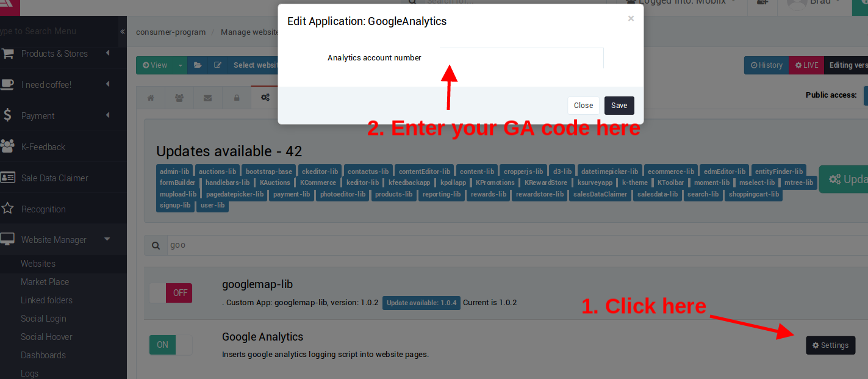Click the green View button
The width and height of the screenshot is (868, 379).
[x=155, y=65]
